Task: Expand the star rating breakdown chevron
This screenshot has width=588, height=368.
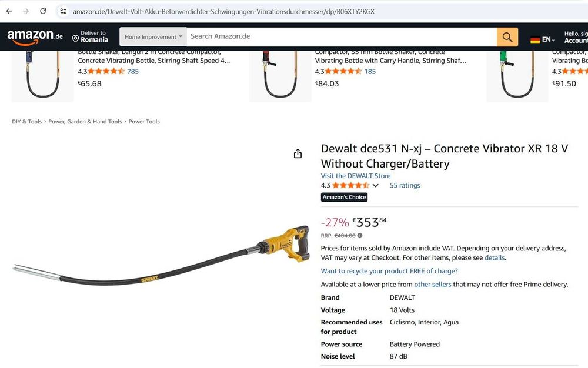Action: 375,186
